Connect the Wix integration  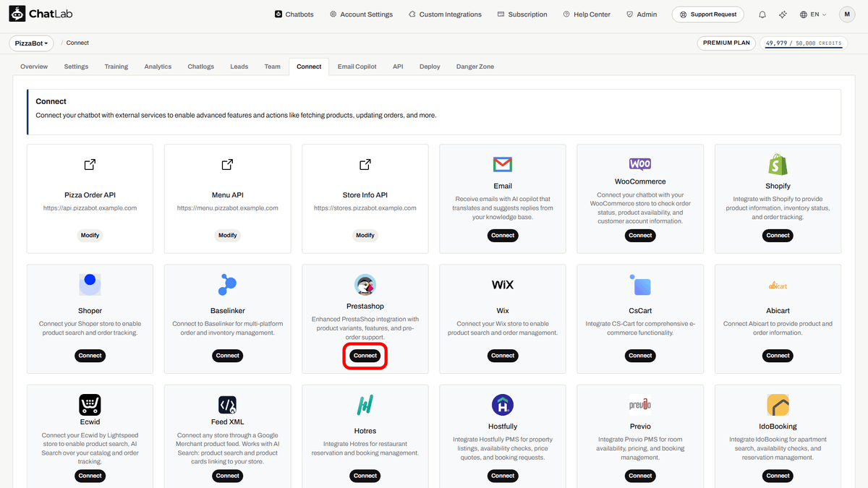(503, 356)
